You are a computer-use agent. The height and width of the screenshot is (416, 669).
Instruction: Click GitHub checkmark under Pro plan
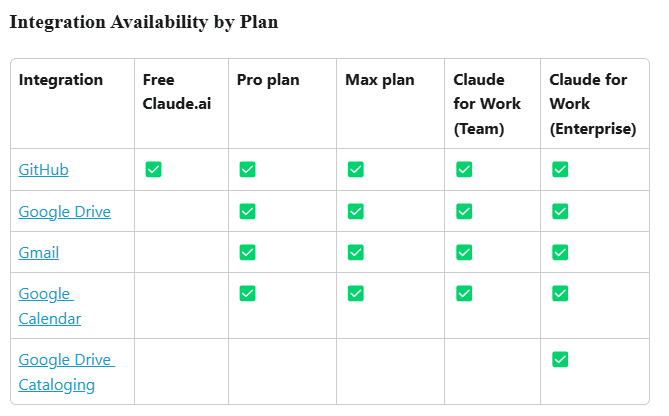tap(247, 170)
